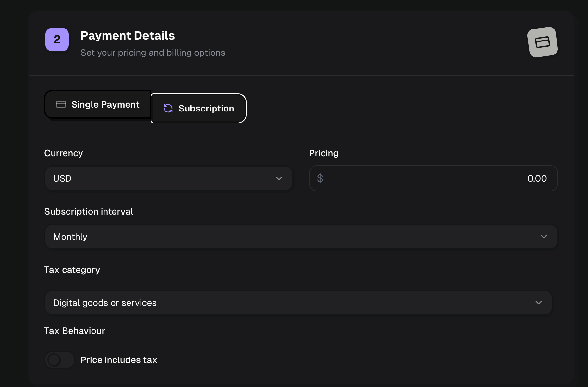Enable the Price includes tax toggle
This screenshot has height=387, width=588.
coord(59,360)
